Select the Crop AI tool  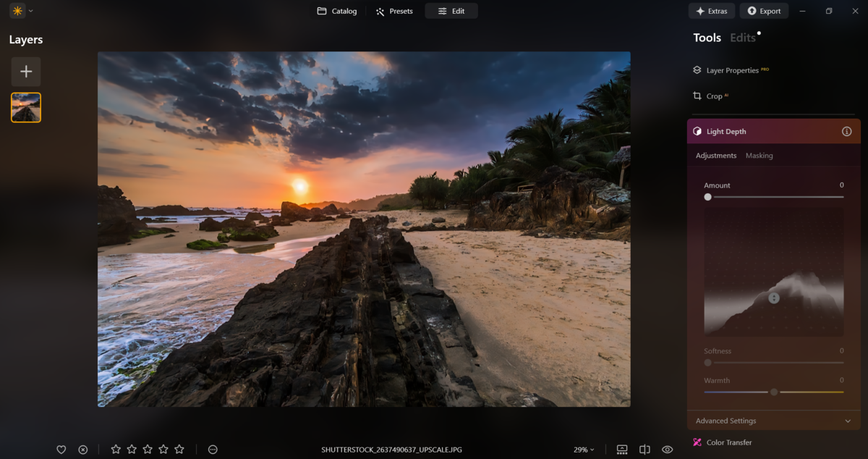point(715,96)
